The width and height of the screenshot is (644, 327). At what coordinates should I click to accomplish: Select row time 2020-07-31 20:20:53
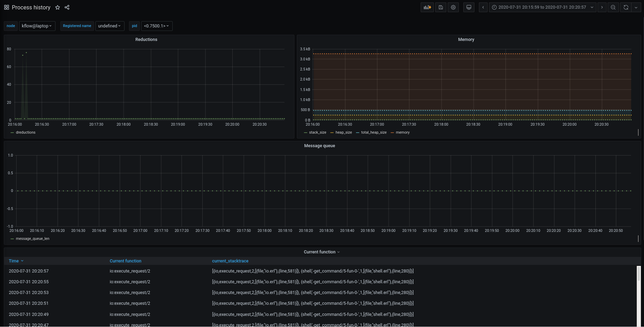pyautogui.click(x=29, y=293)
